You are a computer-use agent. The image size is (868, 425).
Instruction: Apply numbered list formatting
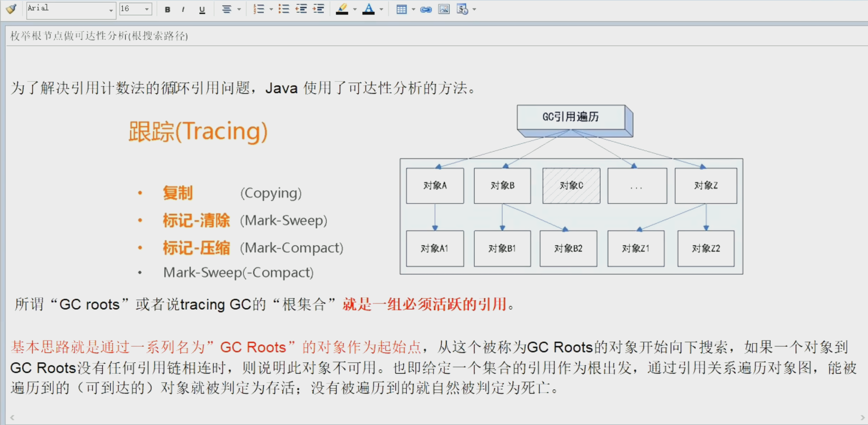259,9
